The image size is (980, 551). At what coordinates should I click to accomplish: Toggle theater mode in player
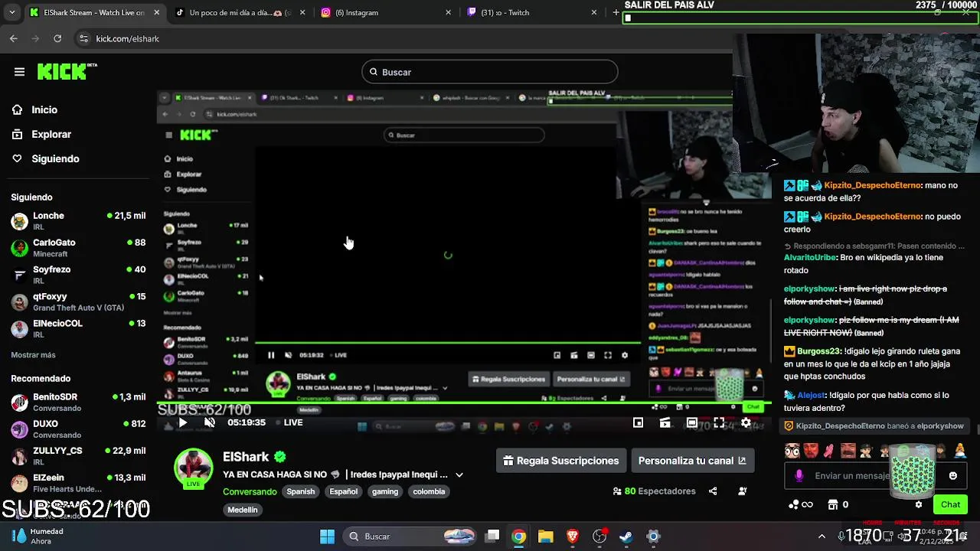tap(691, 422)
